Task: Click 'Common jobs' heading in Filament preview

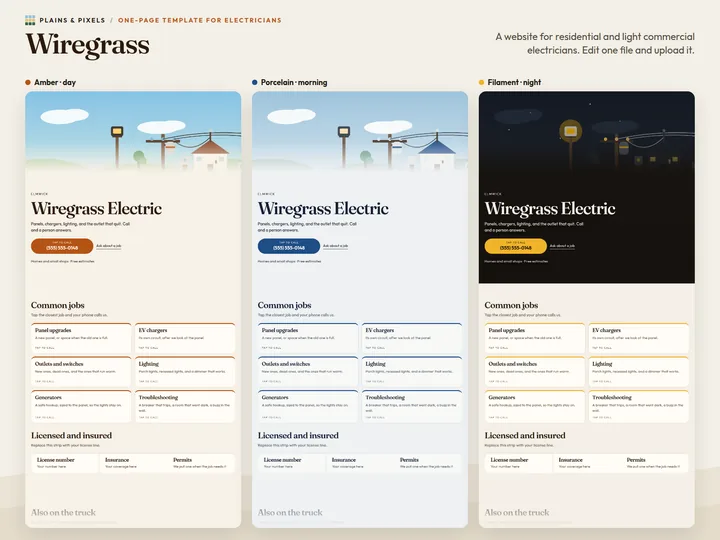Action: [x=511, y=305]
